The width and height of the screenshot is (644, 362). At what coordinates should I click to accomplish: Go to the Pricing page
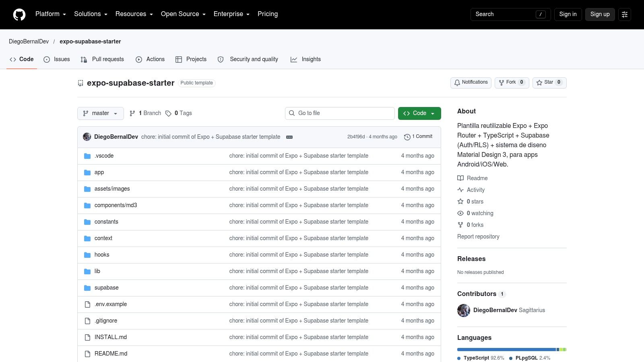(268, 14)
